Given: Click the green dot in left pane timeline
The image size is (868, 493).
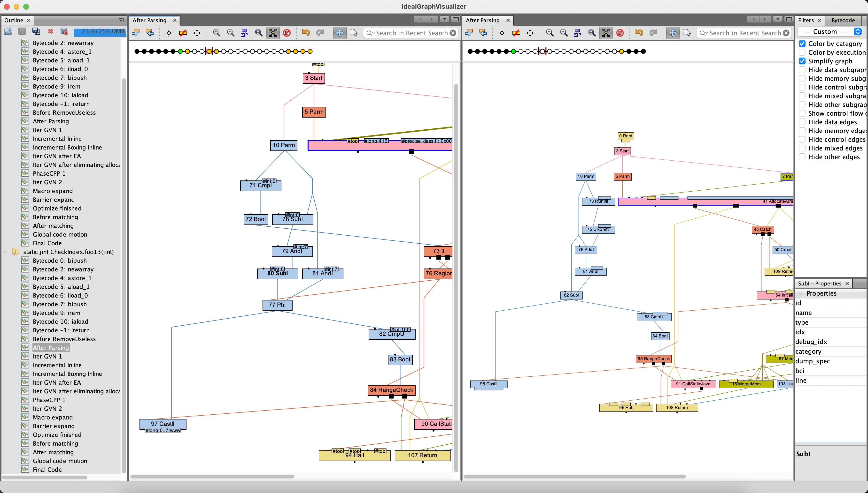Looking at the screenshot, I should click(180, 52).
